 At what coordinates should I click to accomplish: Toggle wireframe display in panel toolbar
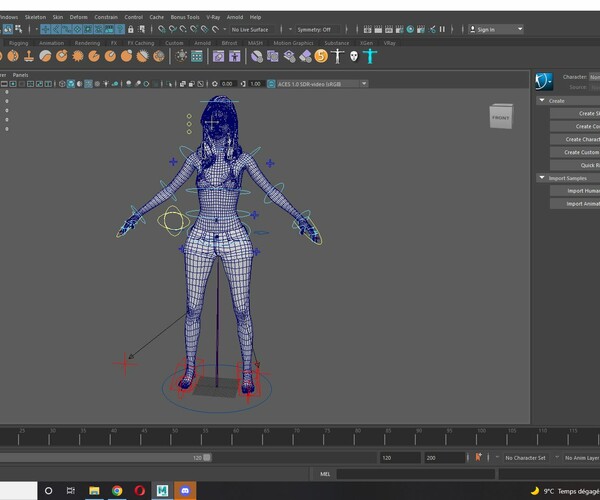(62, 84)
